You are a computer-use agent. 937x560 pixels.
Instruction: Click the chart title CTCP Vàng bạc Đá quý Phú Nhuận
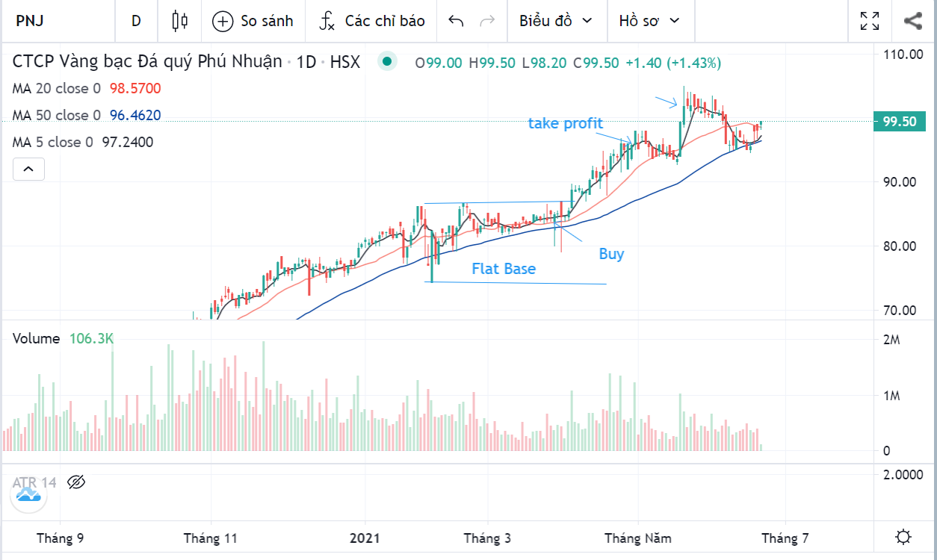pos(147,62)
